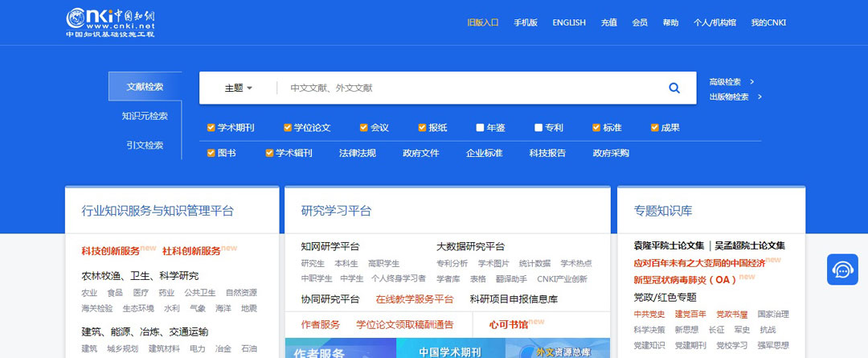Open 大数据研究平台 link
Screen dimensions: 868x358
pos(470,247)
